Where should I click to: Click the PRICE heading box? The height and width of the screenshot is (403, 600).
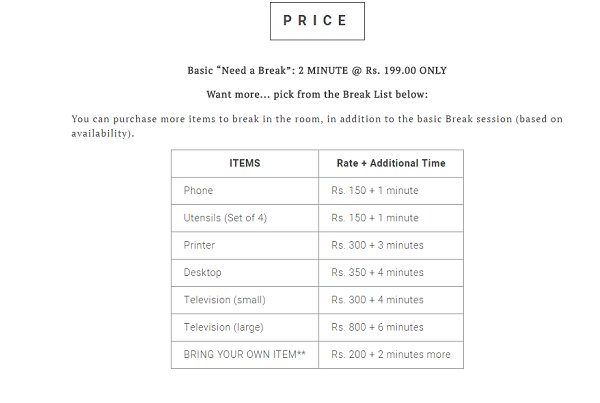point(317,21)
